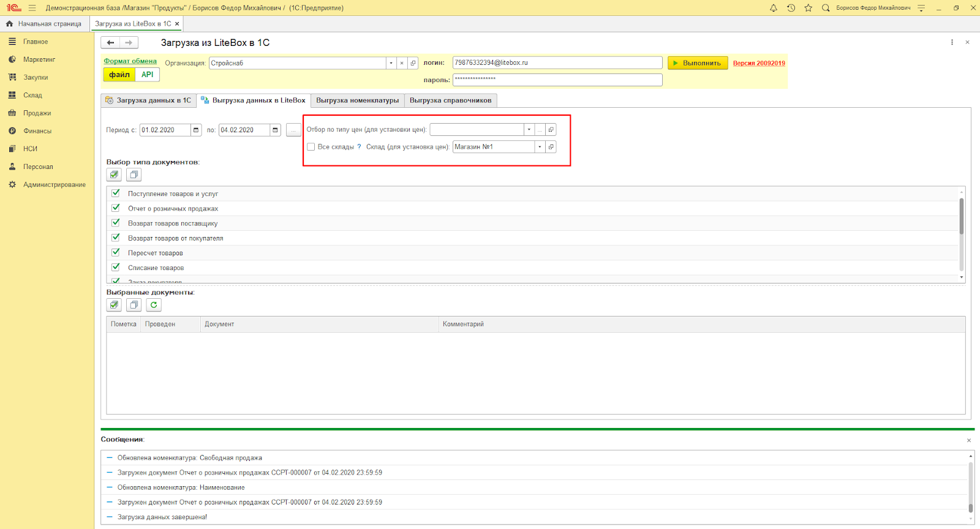
Task: Open the title bar settings lines icon
Action: [921, 8]
